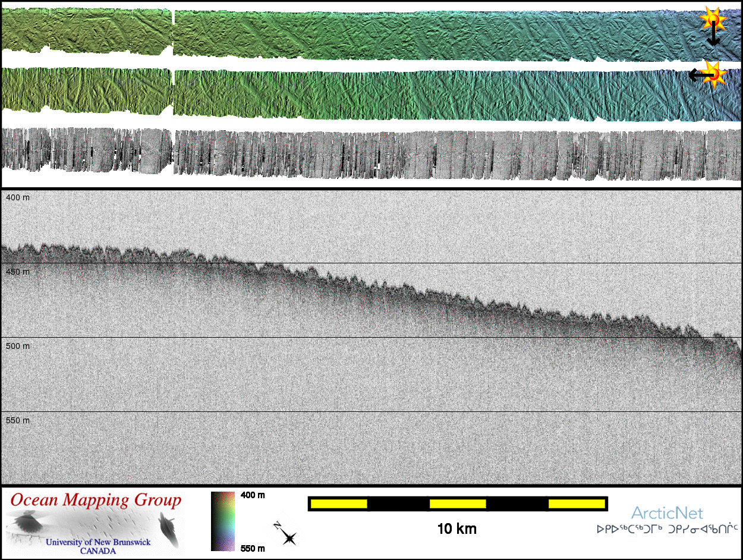The width and height of the screenshot is (743, 560).
Task: Click the "400 m" label beside the color legend
Action: tap(253, 495)
